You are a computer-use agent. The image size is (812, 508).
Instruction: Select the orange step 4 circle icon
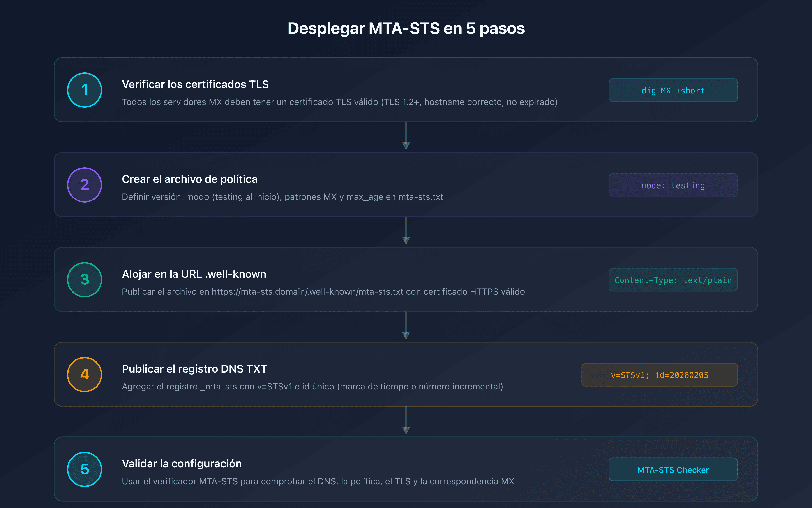(85, 374)
